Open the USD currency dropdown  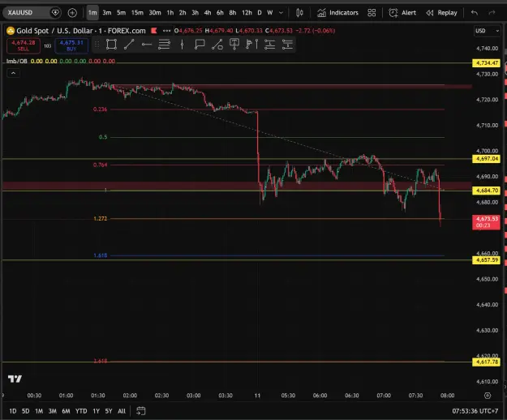click(487, 31)
